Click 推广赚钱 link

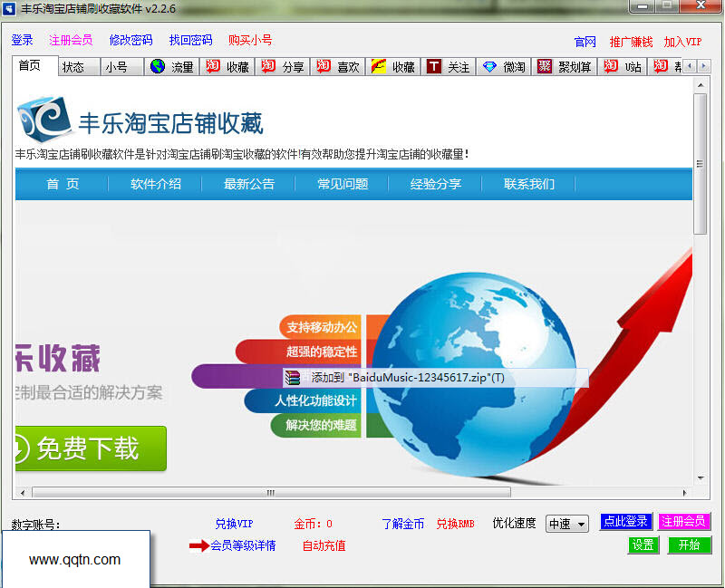(631, 42)
